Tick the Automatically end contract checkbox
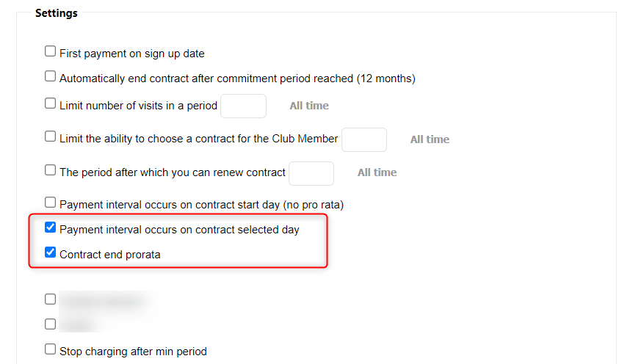The height and width of the screenshot is (364, 622). tap(50, 76)
